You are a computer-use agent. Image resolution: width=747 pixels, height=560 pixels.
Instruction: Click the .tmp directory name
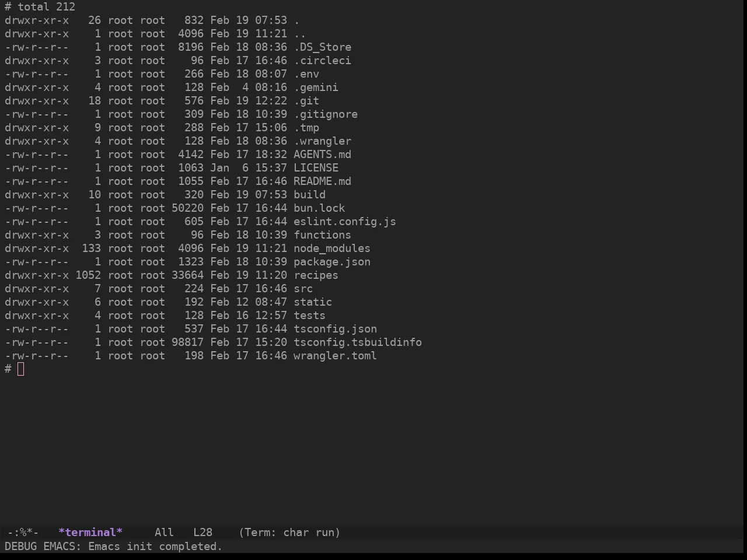point(306,128)
